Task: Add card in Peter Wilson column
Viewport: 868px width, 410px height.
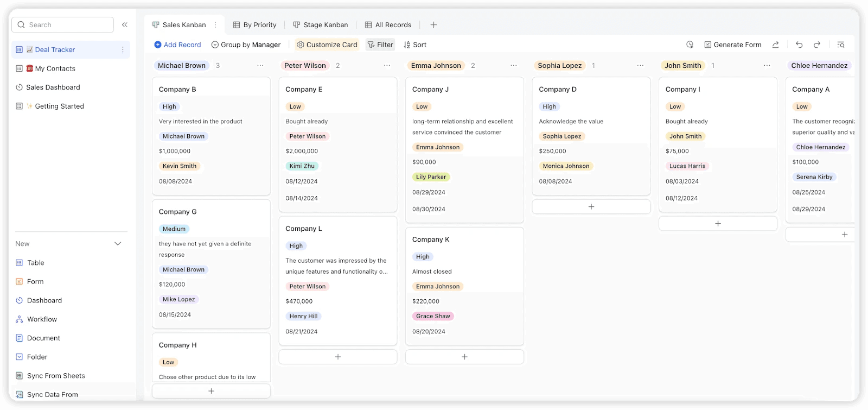Action: (x=338, y=357)
